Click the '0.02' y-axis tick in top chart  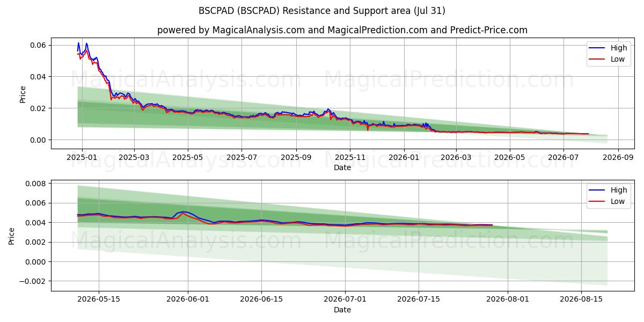[39, 108]
